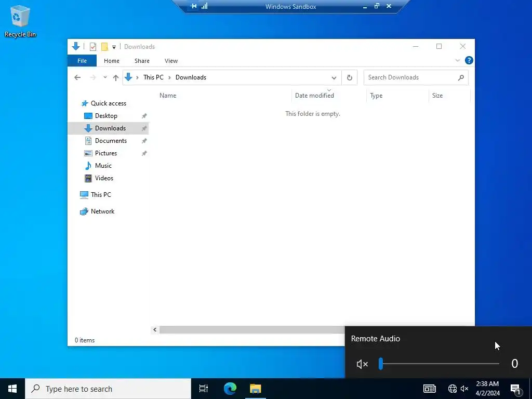Click the pin icon next to Documents
Image resolution: width=532 pixels, height=399 pixels.
(144, 141)
